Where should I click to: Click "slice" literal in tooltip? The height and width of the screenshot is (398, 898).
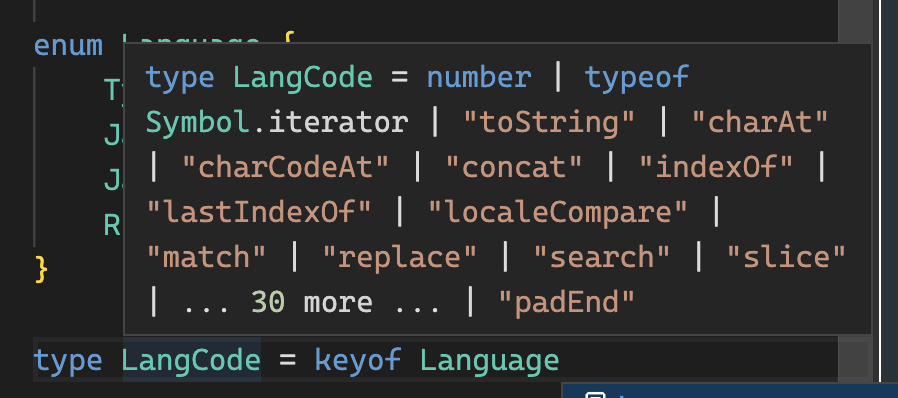[x=786, y=258]
